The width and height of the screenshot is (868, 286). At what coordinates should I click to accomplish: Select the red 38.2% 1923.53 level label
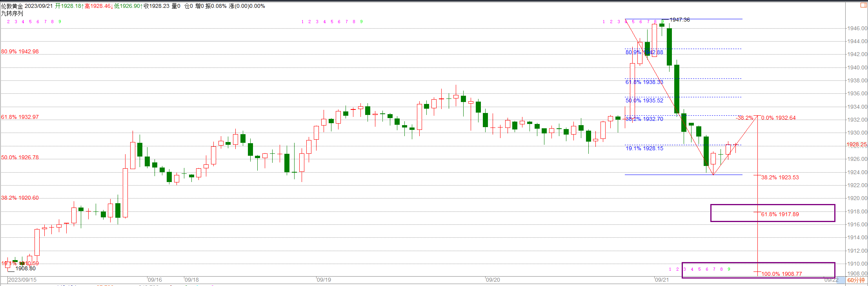click(780, 177)
